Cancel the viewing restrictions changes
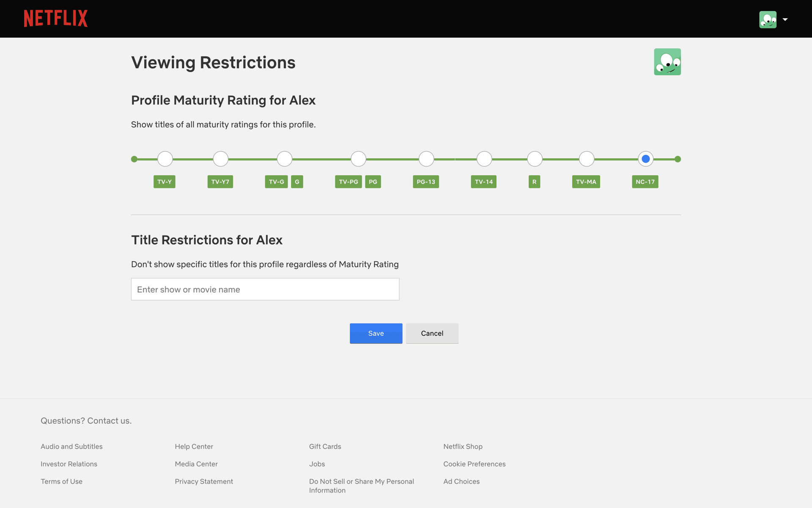 [432, 334]
